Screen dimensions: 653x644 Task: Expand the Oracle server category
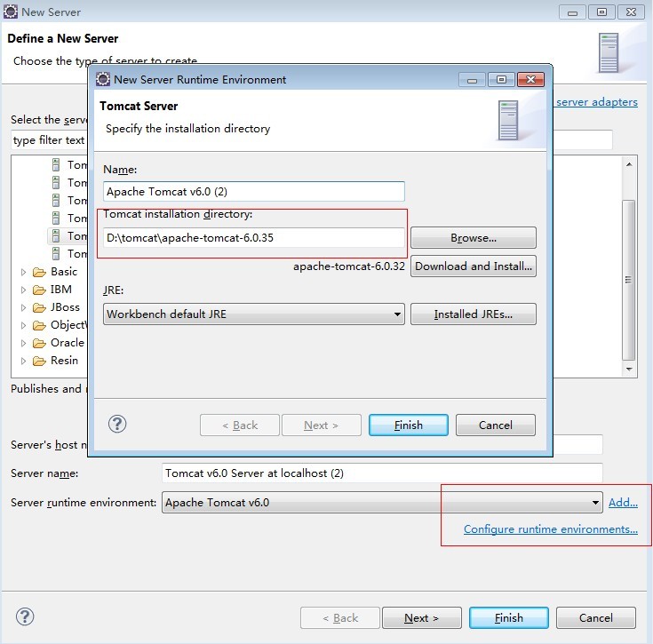click(x=23, y=344)
